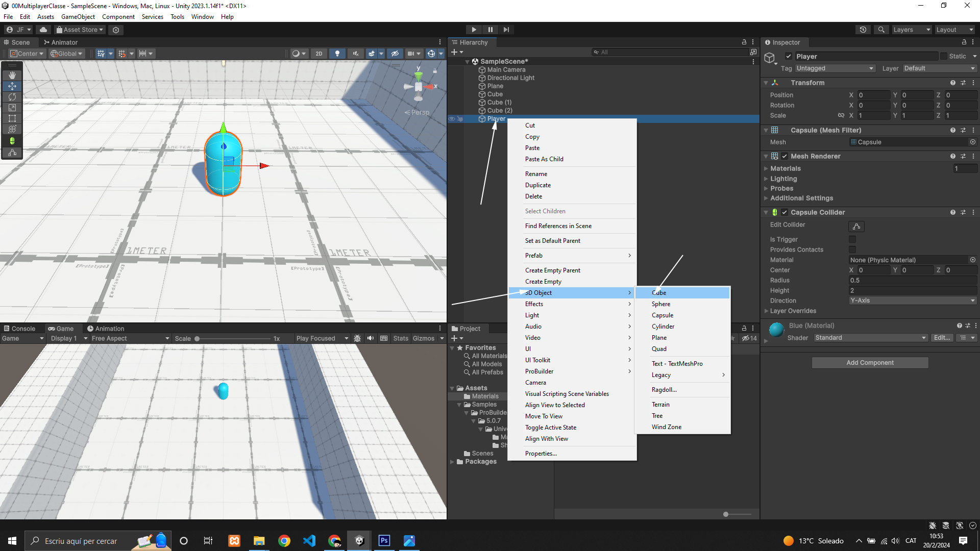Open the Tag Untagged dropdown
This screenshot has width=980, height=551.
[835, 68]
